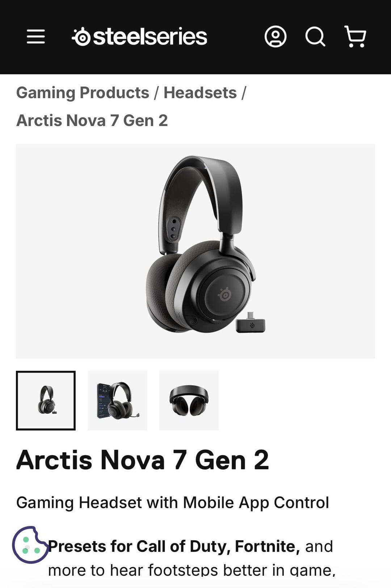Open cookie preferences icon

point(30,545)
